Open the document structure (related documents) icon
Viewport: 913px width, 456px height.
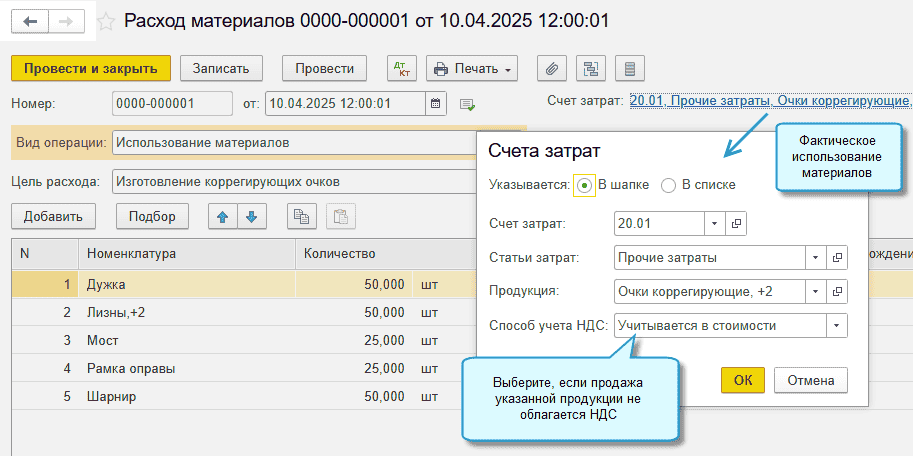pos(591,68)
